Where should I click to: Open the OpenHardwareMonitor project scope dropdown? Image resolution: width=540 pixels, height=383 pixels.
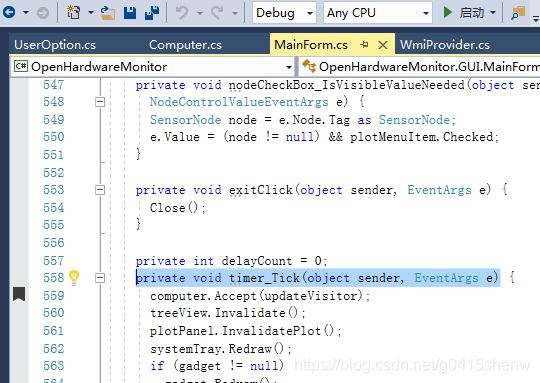point(153,66)
